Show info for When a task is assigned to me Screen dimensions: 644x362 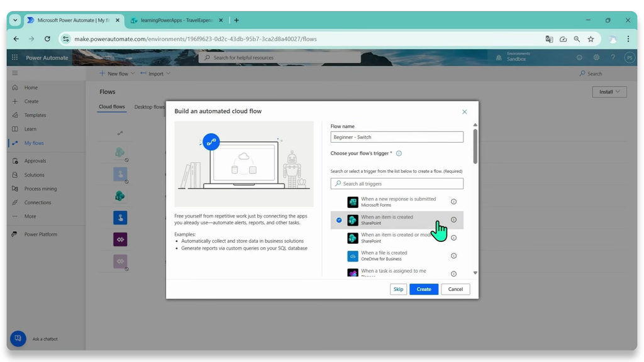[x=454, y=274]
